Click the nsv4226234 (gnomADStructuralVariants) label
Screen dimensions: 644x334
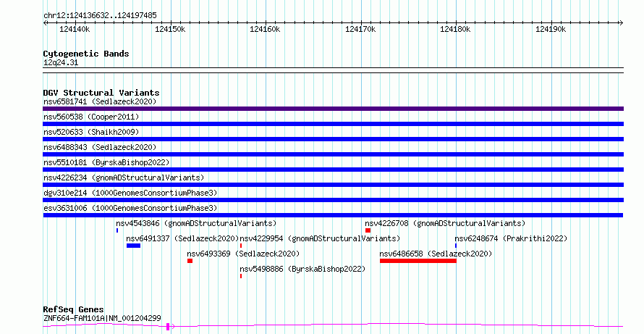124,178
